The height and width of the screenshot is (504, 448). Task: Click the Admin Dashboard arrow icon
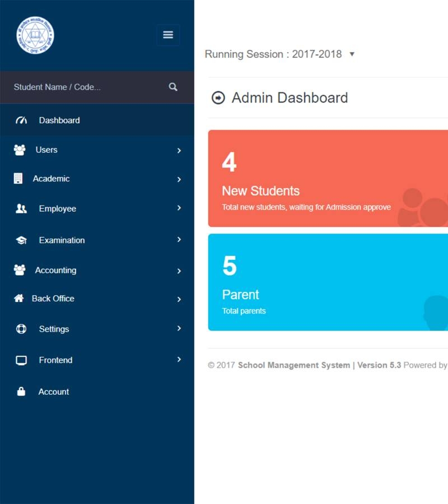pyautogui.click(x=218, y=98)
